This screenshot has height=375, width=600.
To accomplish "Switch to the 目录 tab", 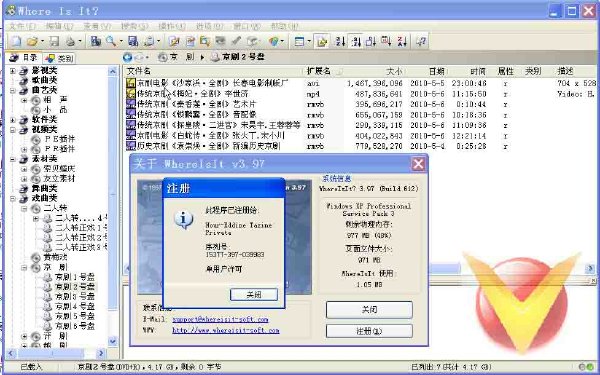I will [24, 58].
